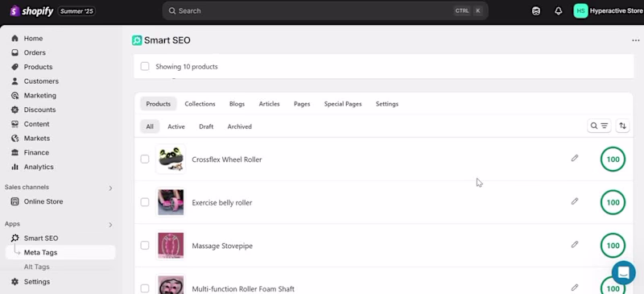The height and width of the screenshot is (294, 644).
Task: Expand the Apps section chevron
Action: pos(110,225)
